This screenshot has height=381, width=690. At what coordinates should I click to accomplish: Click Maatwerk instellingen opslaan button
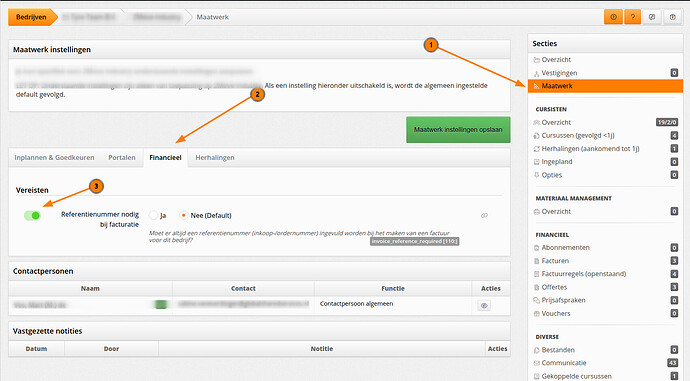click(458, 130)
